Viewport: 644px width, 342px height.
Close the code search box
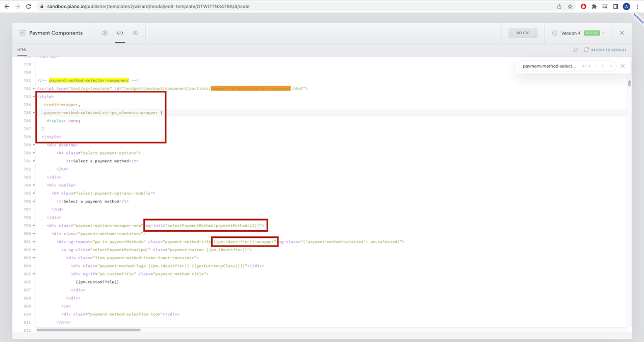click(x=623, y=66)
